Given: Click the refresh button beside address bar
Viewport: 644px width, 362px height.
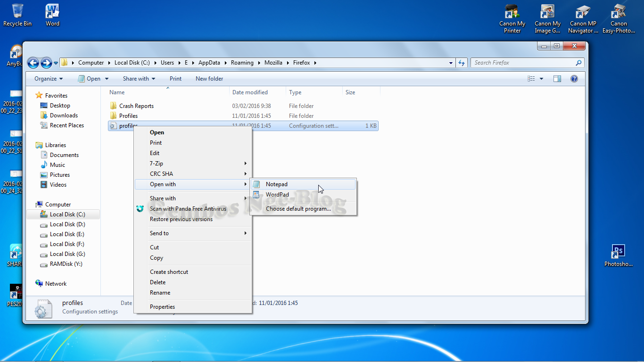Looking at the screenshot, I should (462, 63).
